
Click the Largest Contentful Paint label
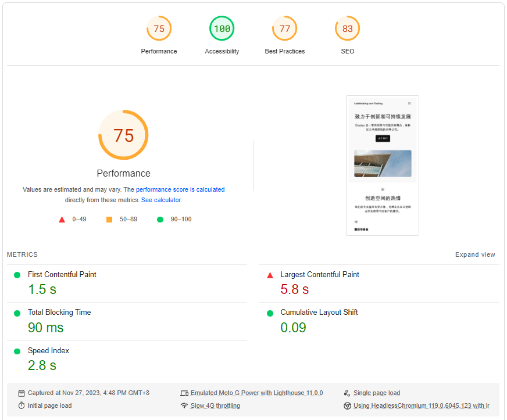tap(320, 274)
